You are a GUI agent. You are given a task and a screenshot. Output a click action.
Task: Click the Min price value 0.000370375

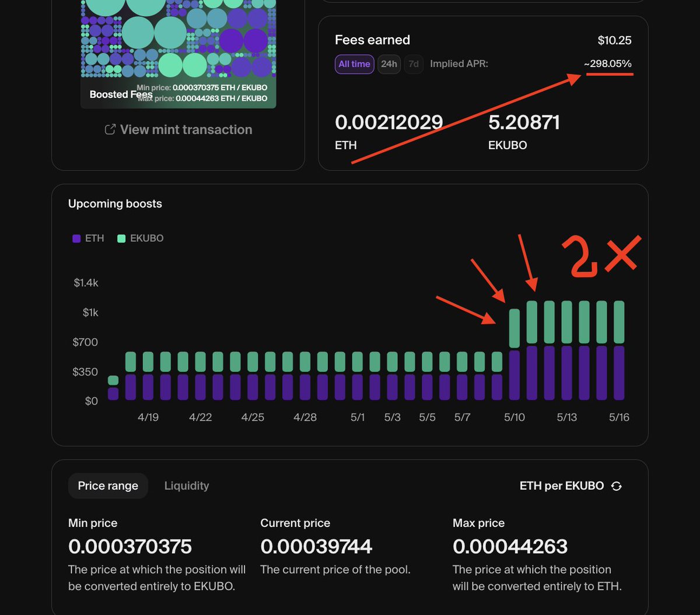pos(130,546)
